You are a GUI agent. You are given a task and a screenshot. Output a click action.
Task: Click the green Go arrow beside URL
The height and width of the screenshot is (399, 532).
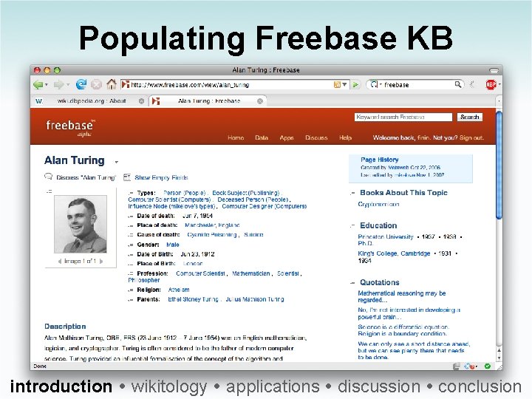[355, 84]
